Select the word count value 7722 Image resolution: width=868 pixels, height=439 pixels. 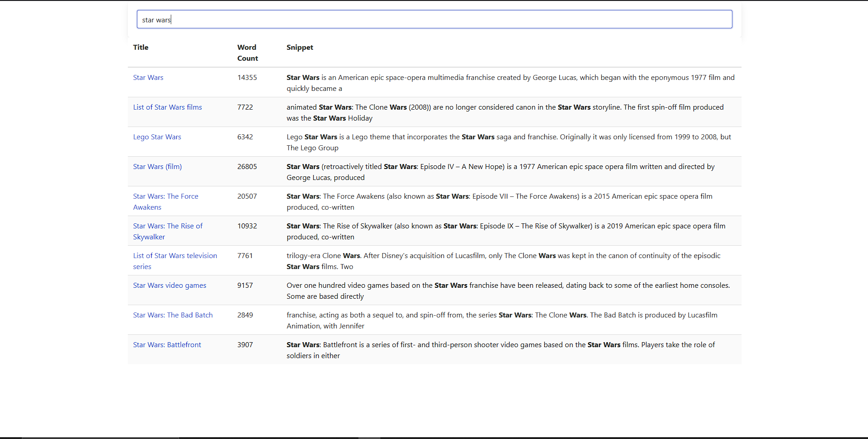click(x=245, y=107)
